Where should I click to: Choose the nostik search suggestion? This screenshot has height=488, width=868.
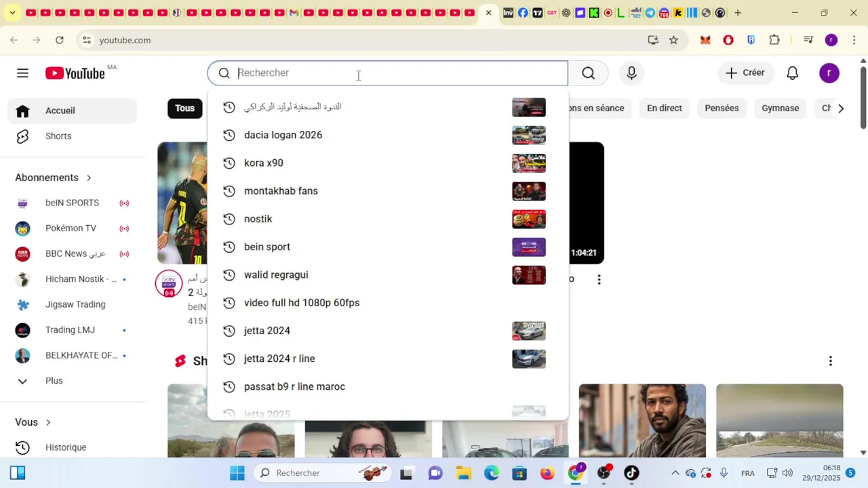(x=387, y=219)
